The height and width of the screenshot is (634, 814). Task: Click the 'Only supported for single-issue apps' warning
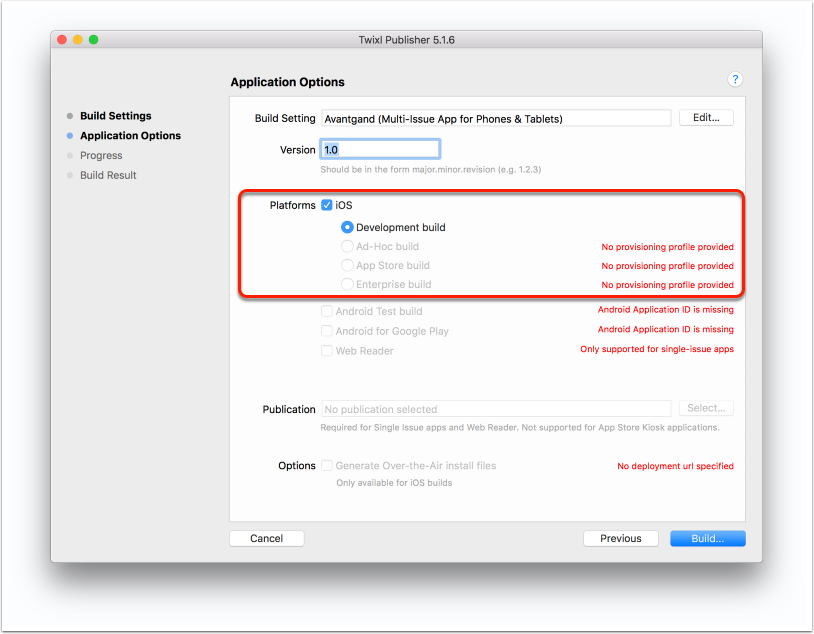657,349
